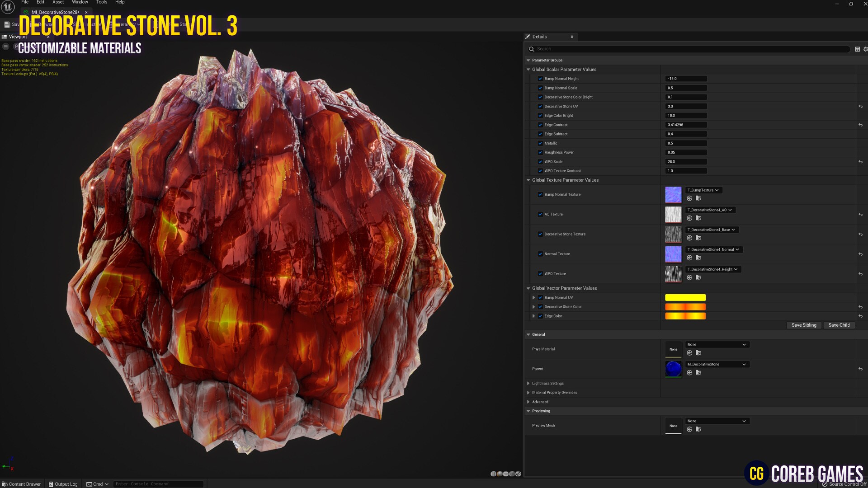Open the Tools menu

101,2
